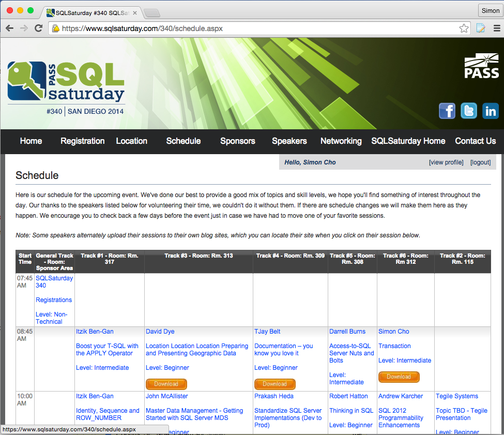Viewport: 504px width, 435px height.
Task: Open Identity, Sequence and ROW_NUMBER session
Action: pyautogui.click(x=108, y=414)
